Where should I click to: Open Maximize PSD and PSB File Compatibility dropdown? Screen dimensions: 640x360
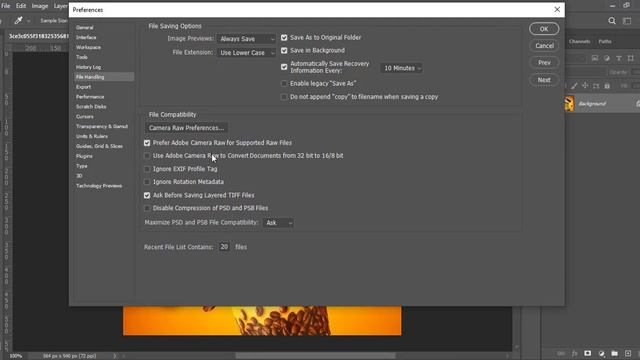pos(278,223)
